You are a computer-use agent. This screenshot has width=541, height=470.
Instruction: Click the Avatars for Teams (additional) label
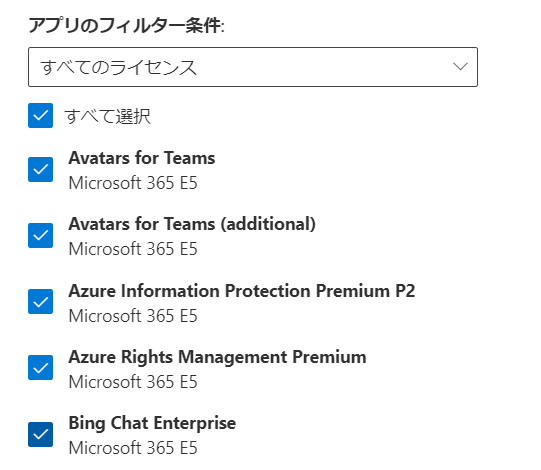click(x=192, y=224)
